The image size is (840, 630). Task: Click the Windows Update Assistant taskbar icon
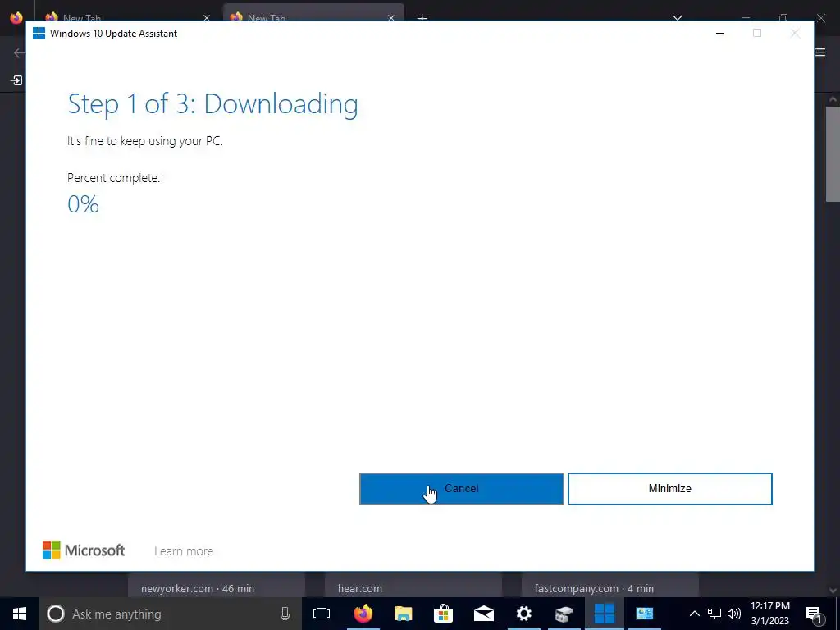pyautogui.click(x=605, y=614)
